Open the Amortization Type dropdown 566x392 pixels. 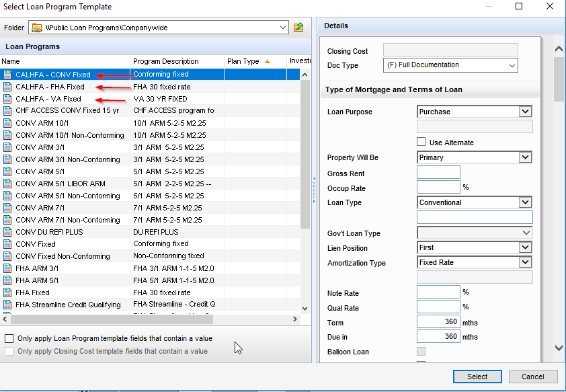pos(525,262)
